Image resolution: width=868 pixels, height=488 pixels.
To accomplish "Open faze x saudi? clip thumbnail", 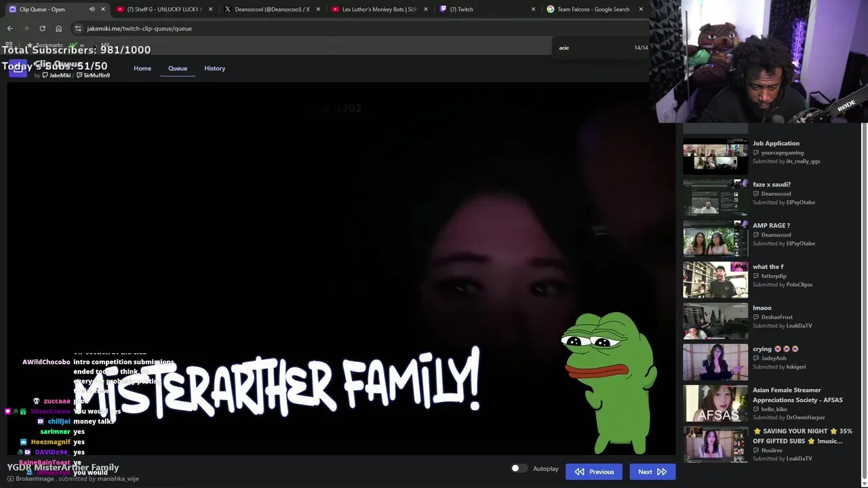I will coord(715,198).
